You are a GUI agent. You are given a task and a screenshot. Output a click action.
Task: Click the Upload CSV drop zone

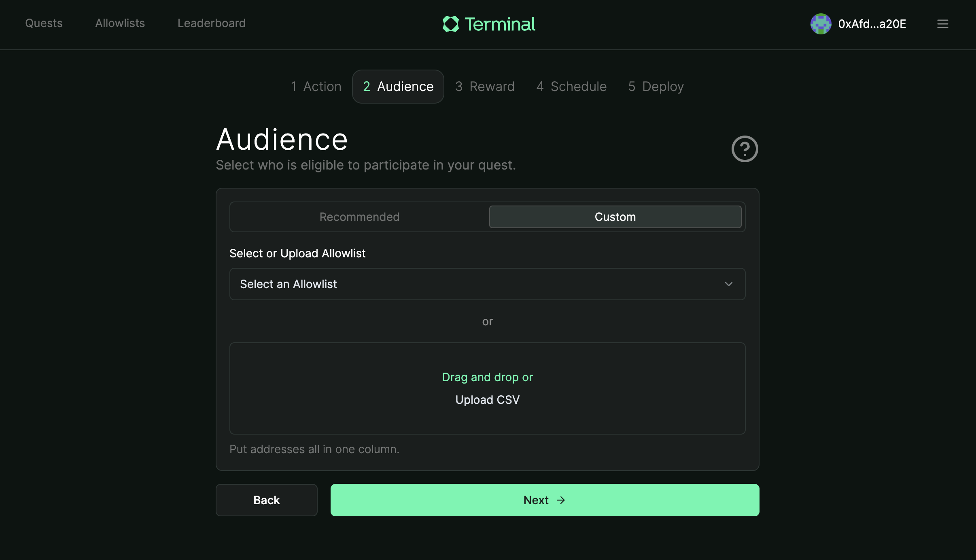487,388
